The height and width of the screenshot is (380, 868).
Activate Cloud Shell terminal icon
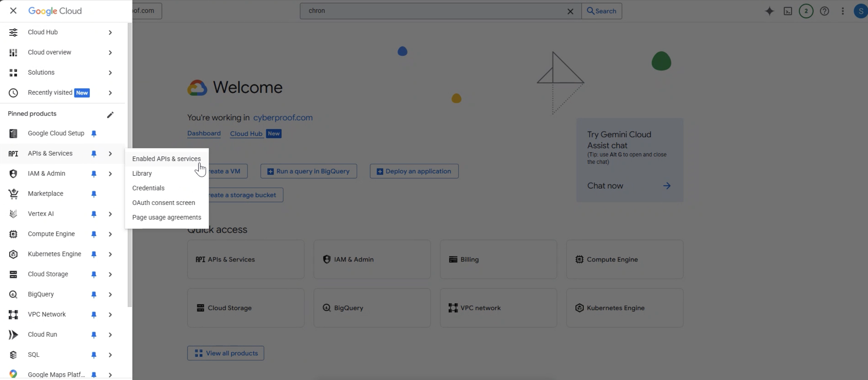pos(788,11)
